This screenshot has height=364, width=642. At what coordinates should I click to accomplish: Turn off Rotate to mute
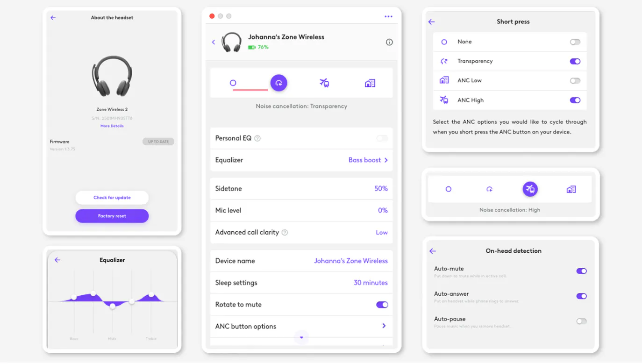tap(382, 305)
